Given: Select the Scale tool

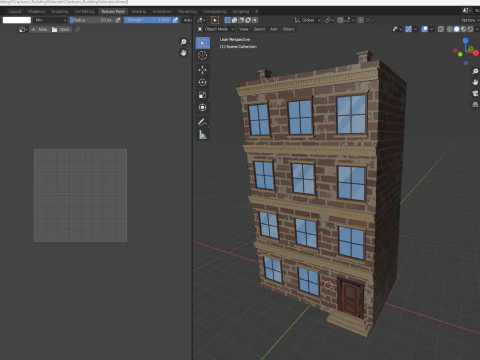Looking at the screenshot, I should pyautogui.click(x=202, y=95).
